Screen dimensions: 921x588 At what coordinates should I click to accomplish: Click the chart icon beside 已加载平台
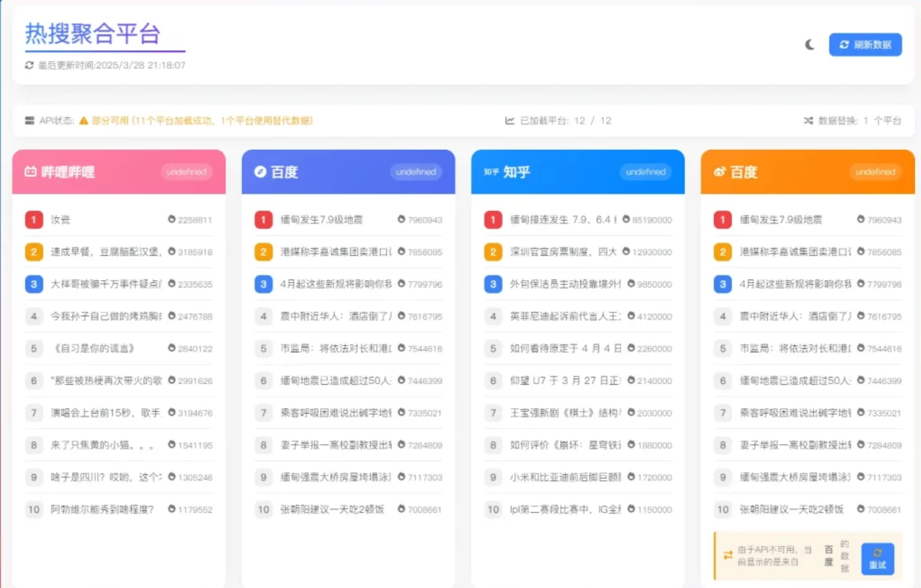coord(510,120)
